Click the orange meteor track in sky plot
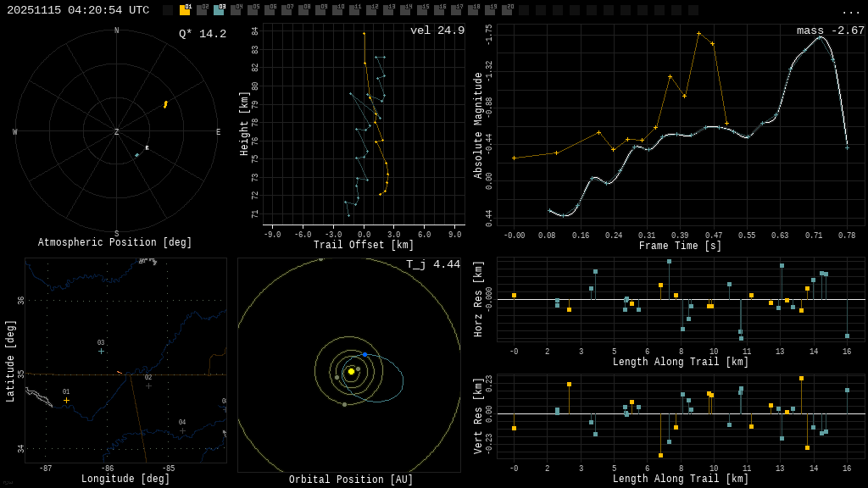Image resolution: width=868 pixels, height=488 pixels. 165,104
